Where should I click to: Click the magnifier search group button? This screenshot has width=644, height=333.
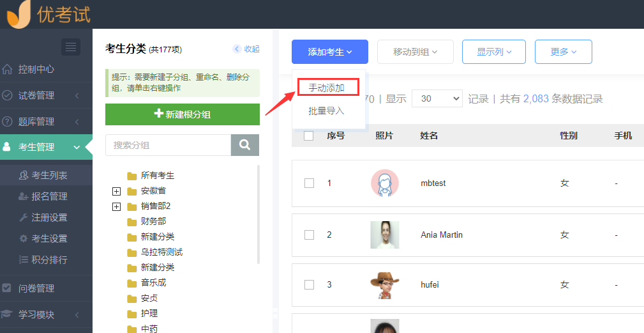pyautogui.click(x=245, y=144)
